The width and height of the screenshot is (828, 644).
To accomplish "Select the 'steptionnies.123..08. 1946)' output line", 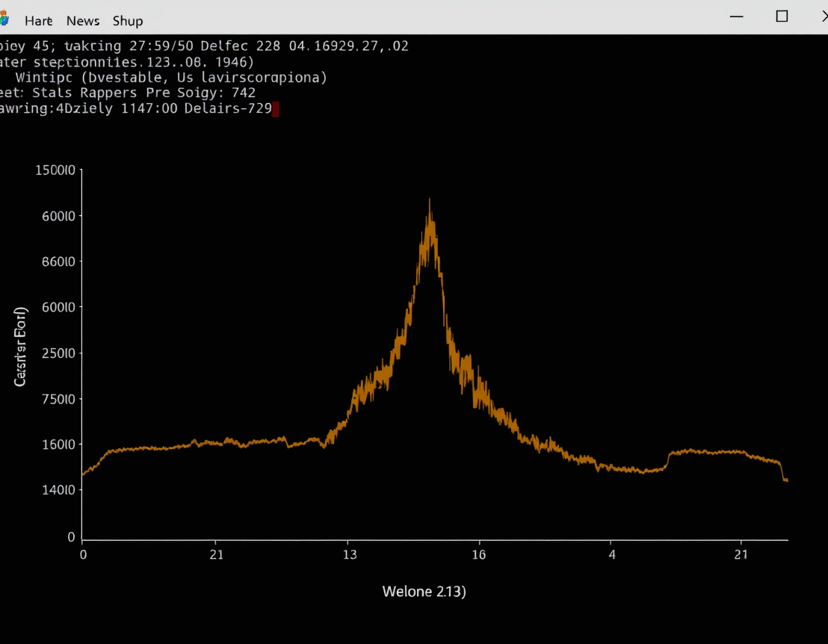I will coord(127,62).
